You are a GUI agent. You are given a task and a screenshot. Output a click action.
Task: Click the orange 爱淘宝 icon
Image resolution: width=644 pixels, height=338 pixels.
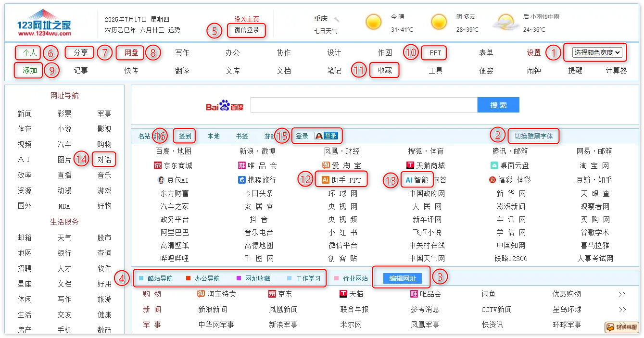point(326,166)
